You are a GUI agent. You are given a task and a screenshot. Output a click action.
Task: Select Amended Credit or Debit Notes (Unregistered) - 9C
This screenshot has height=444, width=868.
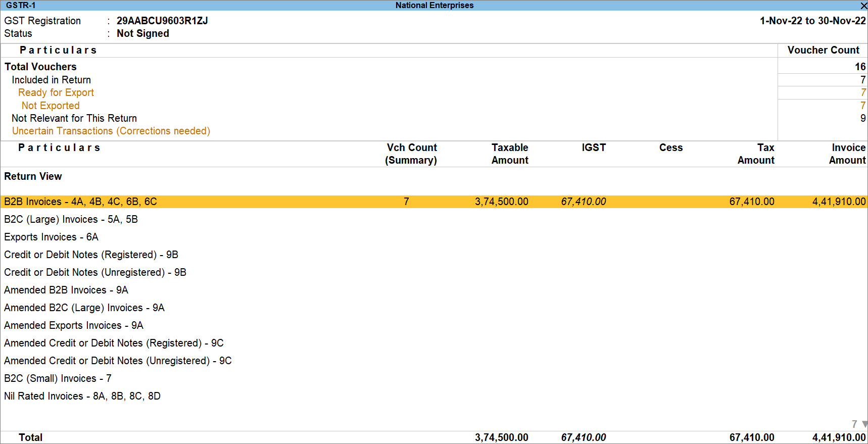[434, 361]
